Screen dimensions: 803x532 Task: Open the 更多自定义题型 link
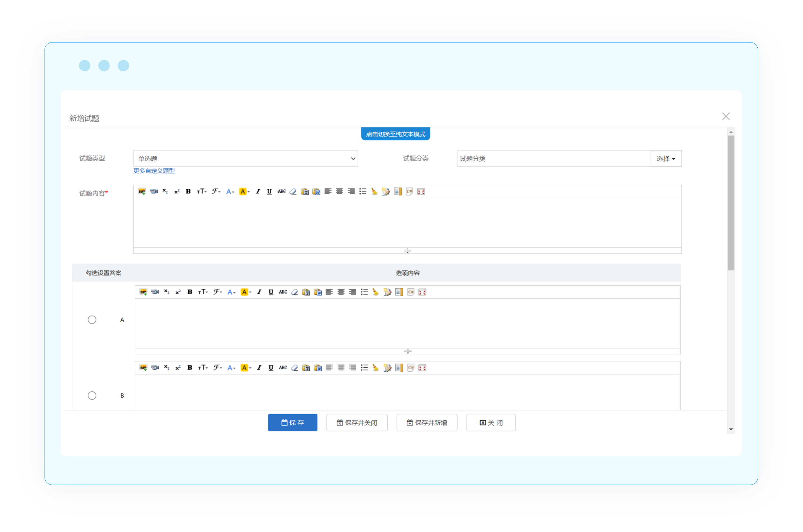154,171
